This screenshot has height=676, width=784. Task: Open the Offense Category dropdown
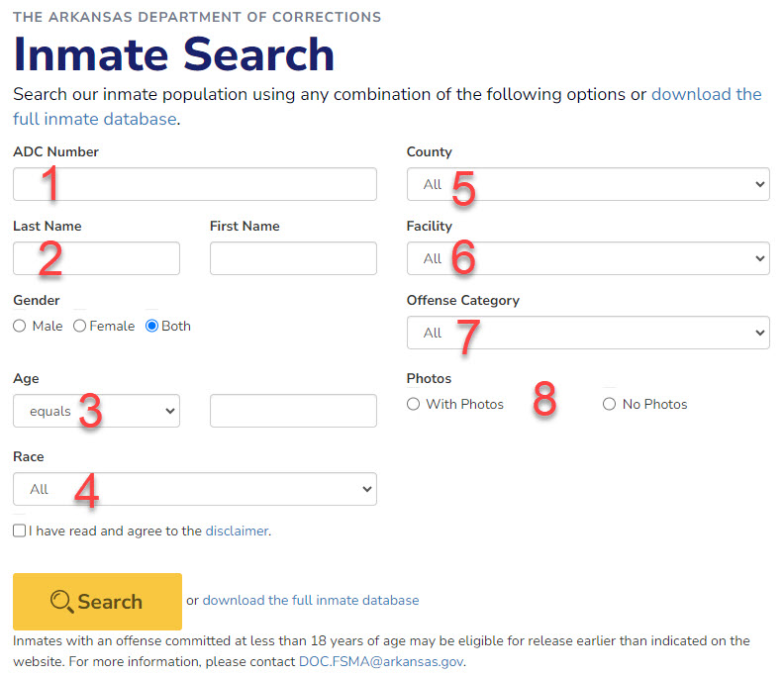(588, 333)
